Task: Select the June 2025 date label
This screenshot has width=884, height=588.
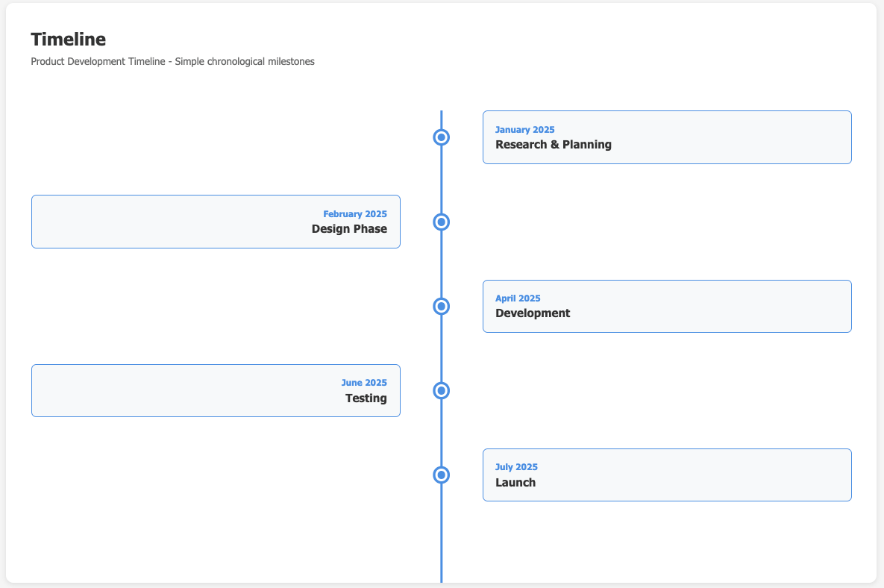Action: 364,382
